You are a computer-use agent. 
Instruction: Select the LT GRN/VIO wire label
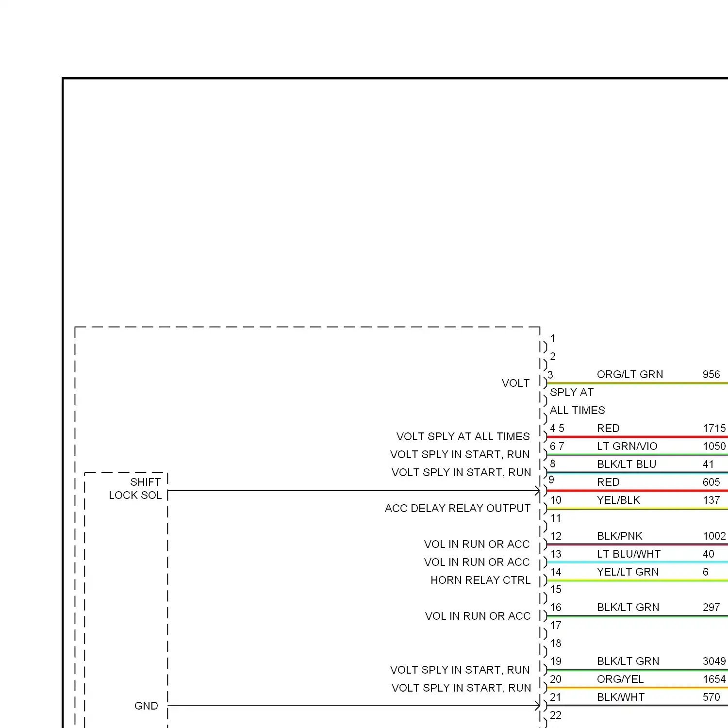coord(627,446)
